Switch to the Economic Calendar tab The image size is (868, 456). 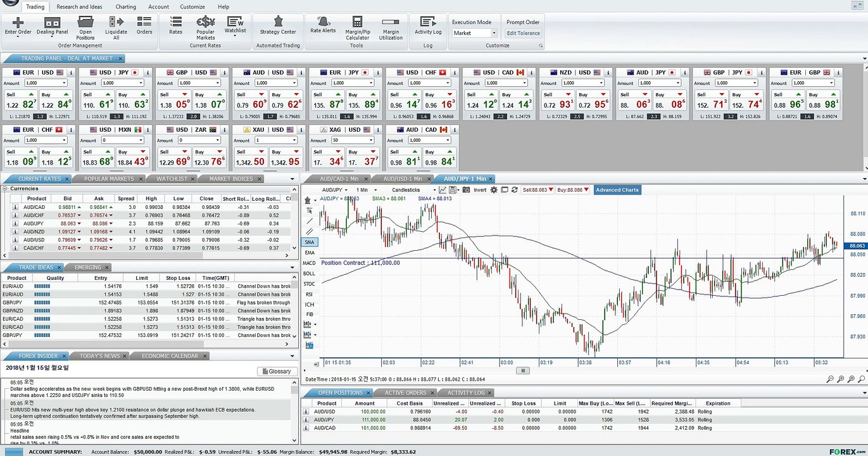[170, 356]
